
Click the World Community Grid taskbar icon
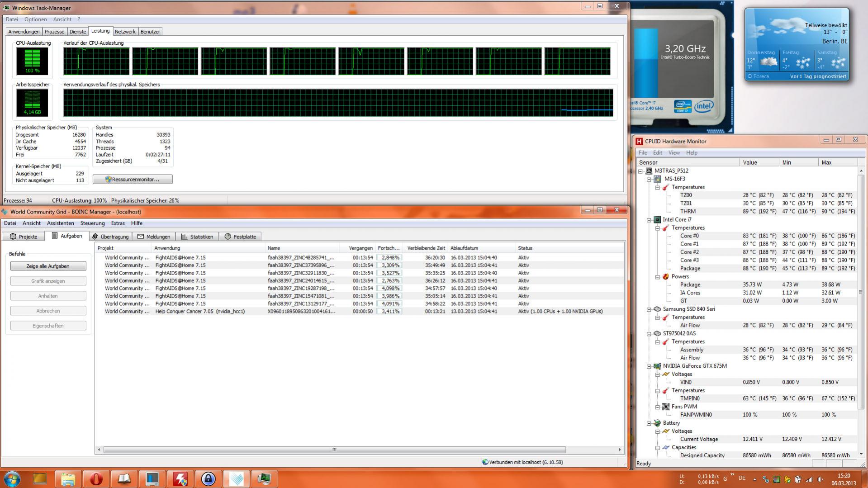pos(236,479)
